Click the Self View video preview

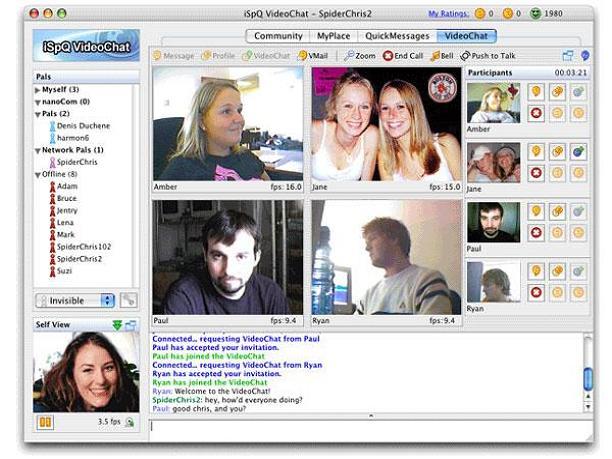coord(86,372)
